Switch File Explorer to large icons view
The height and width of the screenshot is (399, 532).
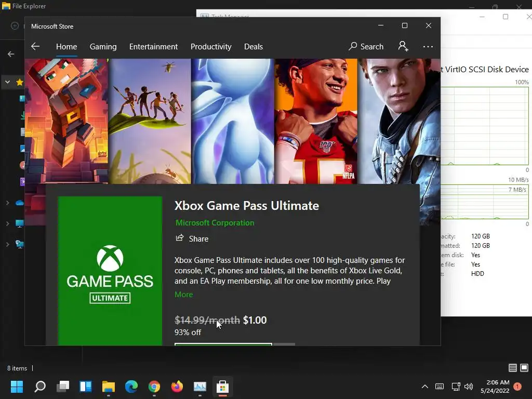(x=524, y=368)
